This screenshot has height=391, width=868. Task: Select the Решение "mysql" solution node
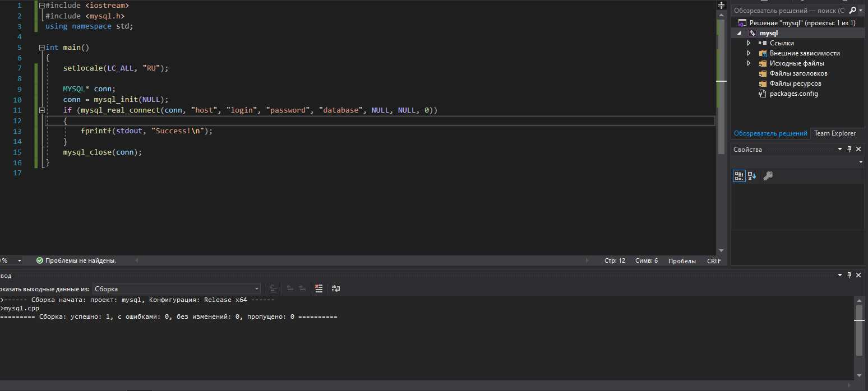click(802, 23)
